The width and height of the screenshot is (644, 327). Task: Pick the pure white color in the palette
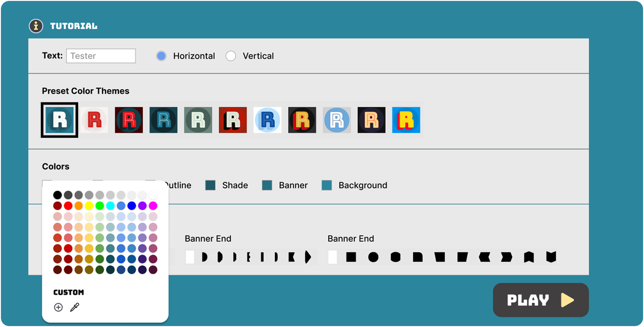tap(153, 195)
